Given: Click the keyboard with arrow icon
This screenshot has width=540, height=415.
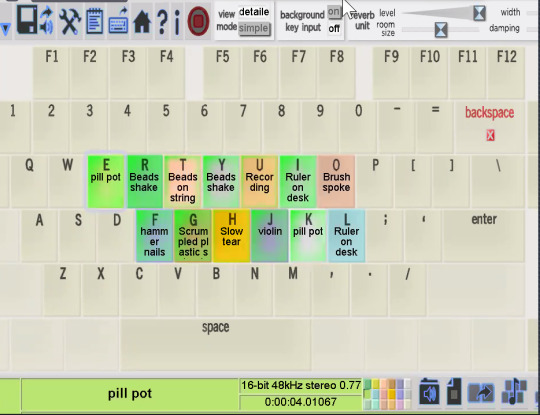Looking at the screenshot, I should coord(118,21).
